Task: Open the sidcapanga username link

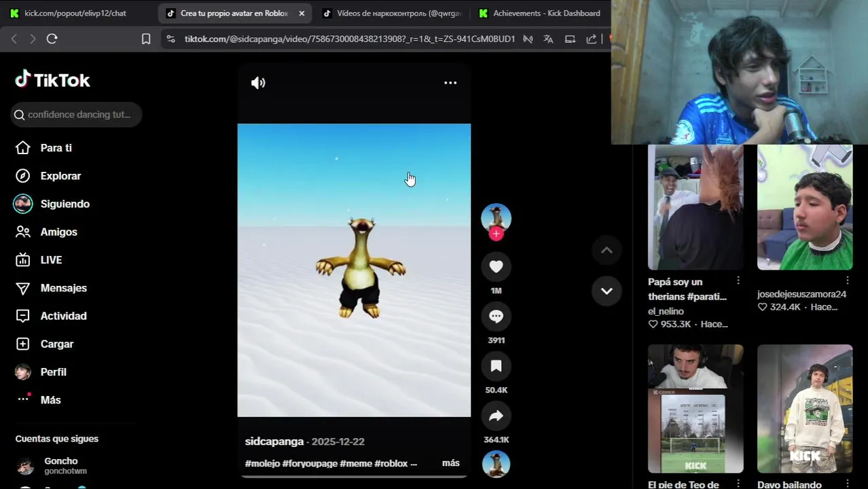Action: tap(274, 441)
